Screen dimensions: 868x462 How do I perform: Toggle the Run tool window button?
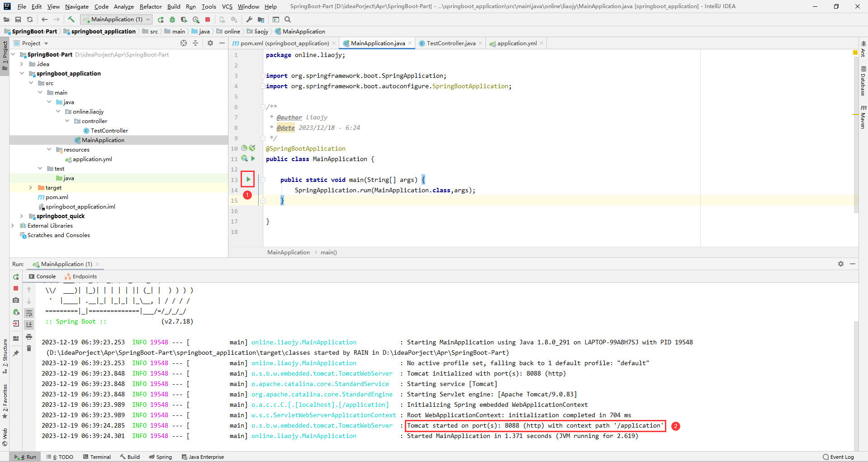click(x=25, y=457)
